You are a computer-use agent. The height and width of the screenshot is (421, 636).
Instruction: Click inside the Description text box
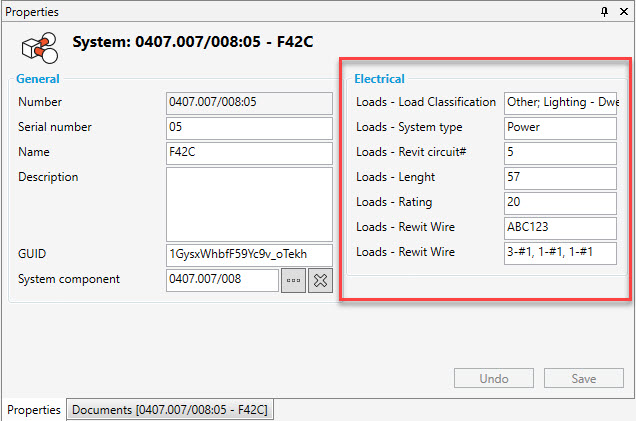click(x=249, y=204)
